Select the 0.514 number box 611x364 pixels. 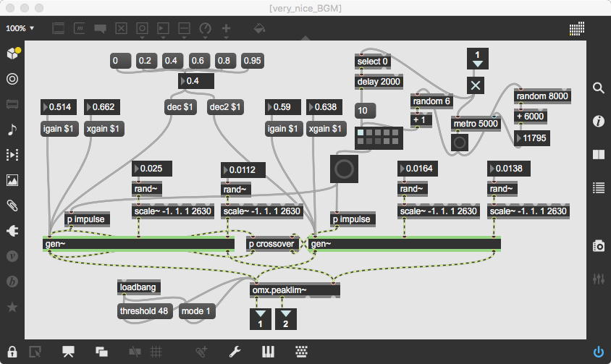[x=59, y=107]
